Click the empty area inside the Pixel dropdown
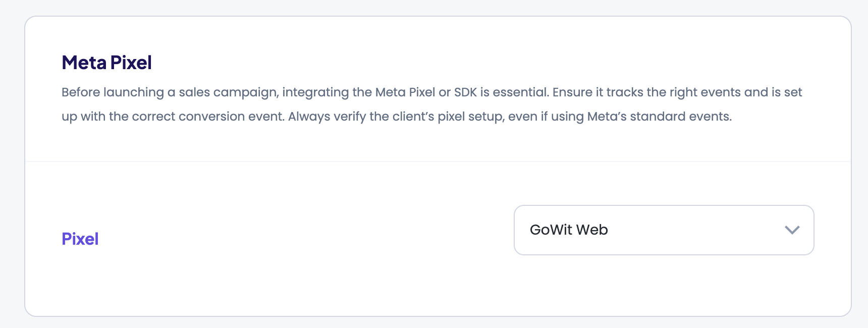 pos(696,230)
